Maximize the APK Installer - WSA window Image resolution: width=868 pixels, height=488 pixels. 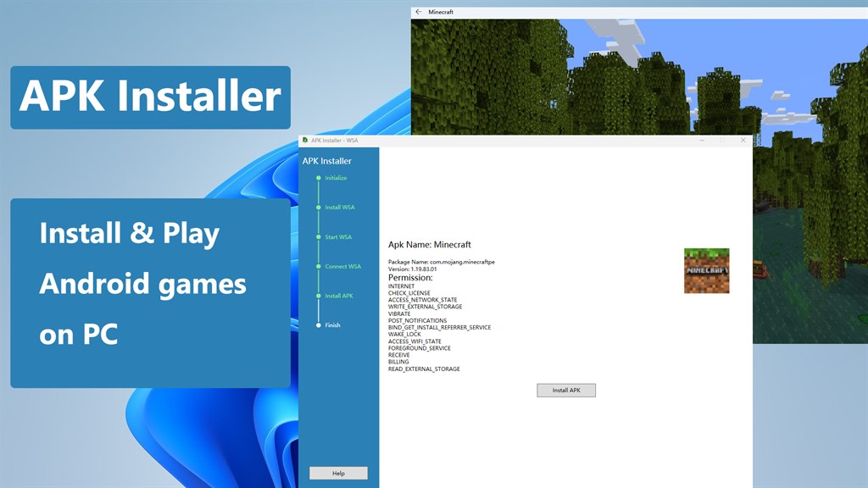click(722, 141)
